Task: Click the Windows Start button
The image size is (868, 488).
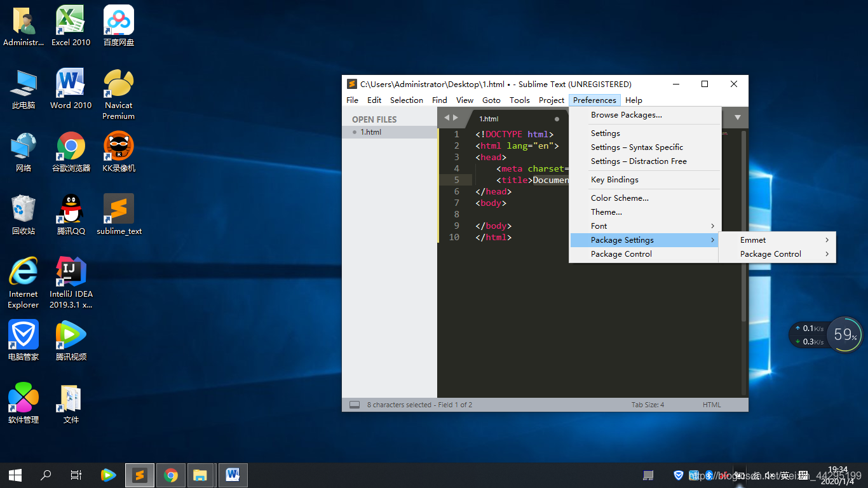Action: pyautogui.click(x=15, y=475)
